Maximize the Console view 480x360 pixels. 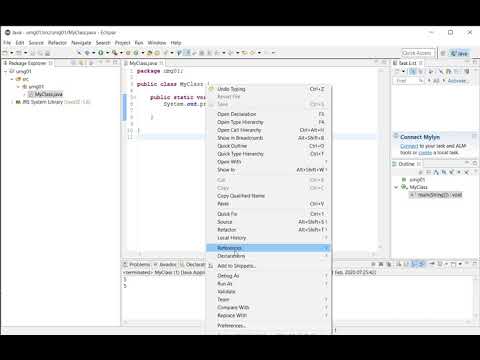pos(475,263)
